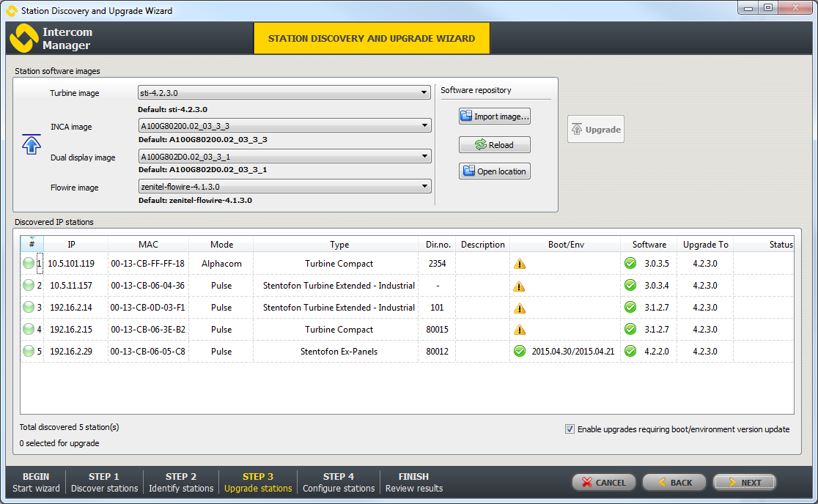Screen dimensions: 818x504
Task: Switch to Step 2 Identify stations
Action: [181, 482]
